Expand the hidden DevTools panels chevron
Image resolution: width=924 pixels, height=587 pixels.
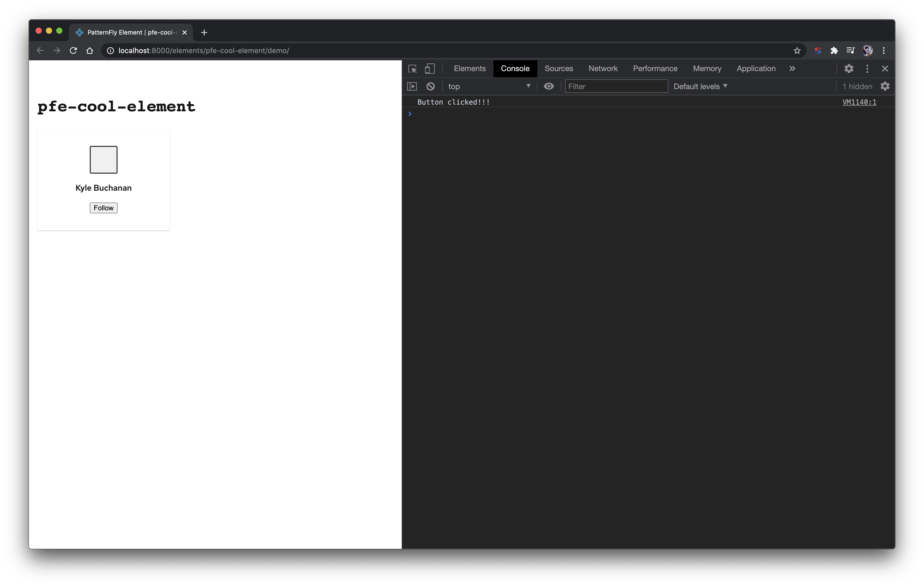click(792, 69)
